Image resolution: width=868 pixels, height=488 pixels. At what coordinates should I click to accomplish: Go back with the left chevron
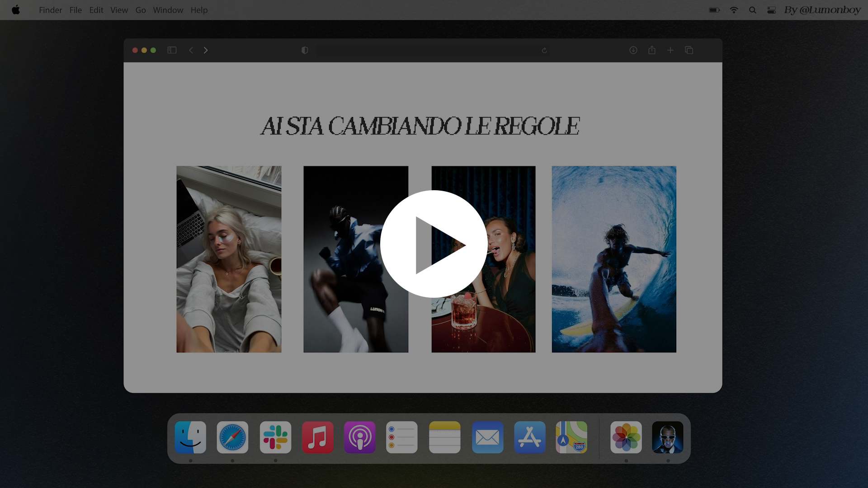tap(191, 50)
